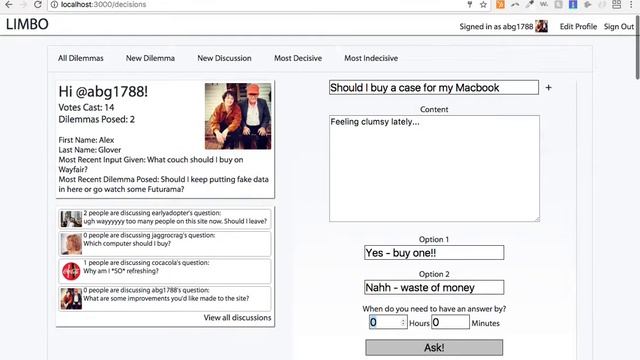Image resolution: width=640 pixels, height=360 pixels.
Task: Reload the page with the refresh icon
Action: [38, 4]
